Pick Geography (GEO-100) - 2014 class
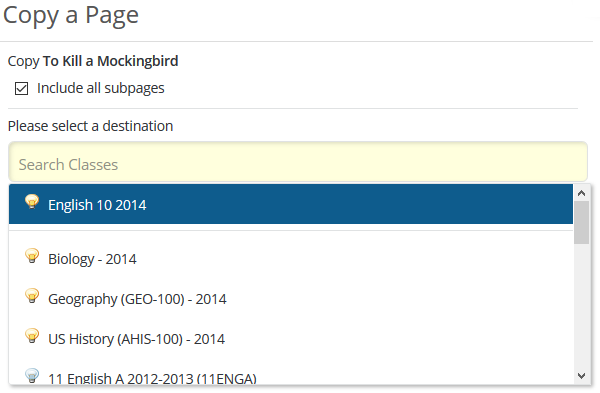600x393 pixels. pos(291,299)
